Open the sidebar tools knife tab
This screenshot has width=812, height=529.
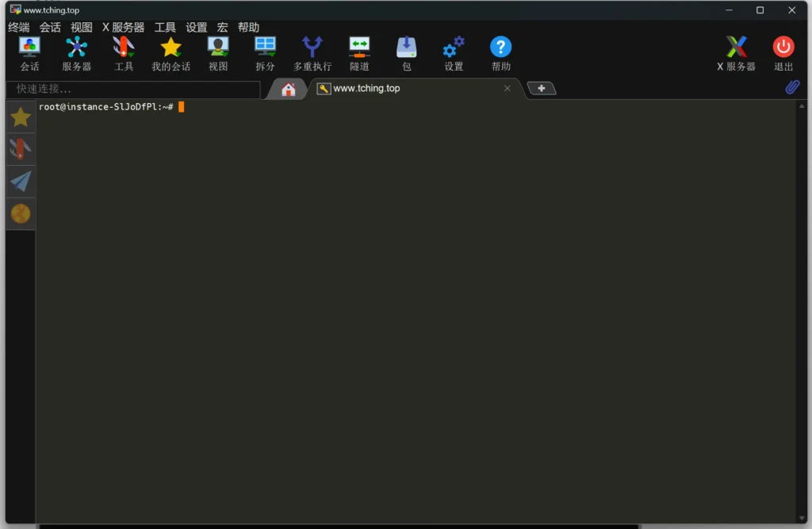[21, 149]
